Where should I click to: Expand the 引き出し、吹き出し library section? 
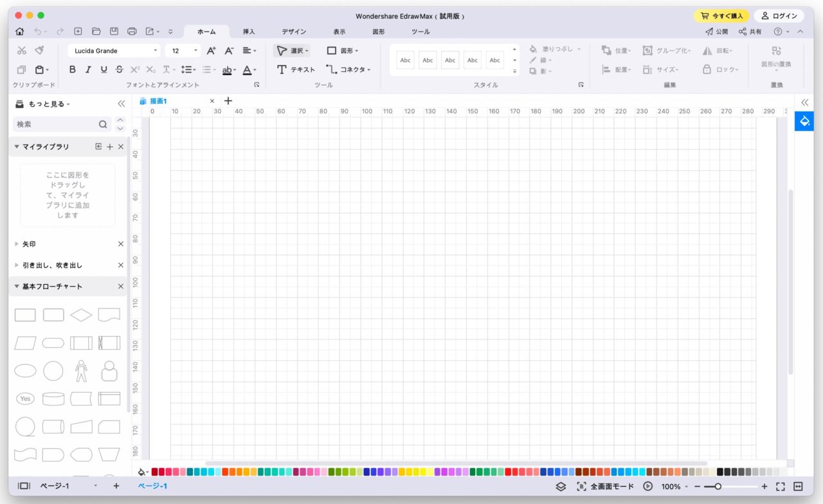pyautogui.click(x=52, y=265)
